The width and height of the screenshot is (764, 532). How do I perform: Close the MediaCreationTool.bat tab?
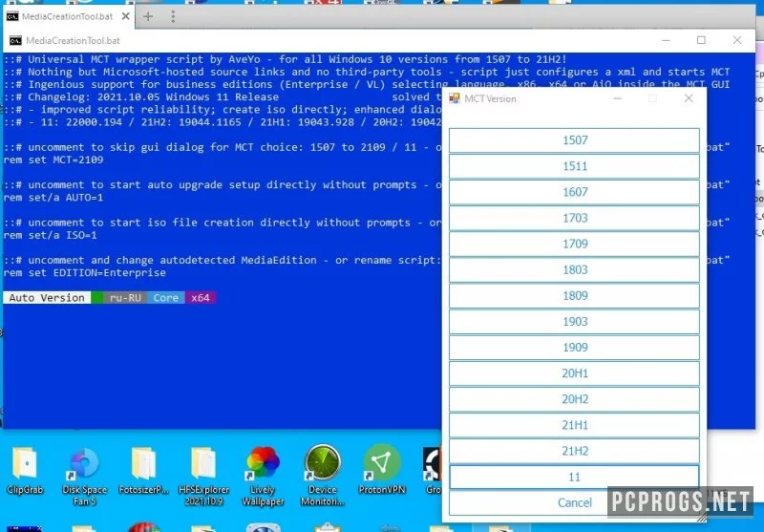(x=125, y=16)
